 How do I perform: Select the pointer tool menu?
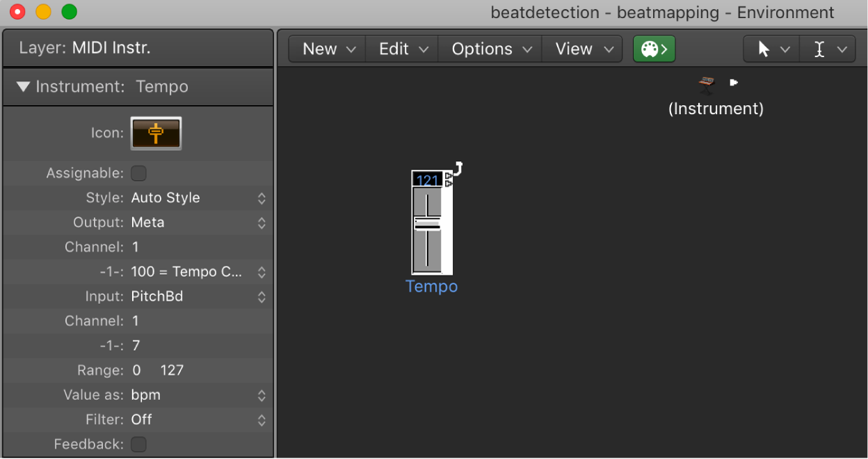pyautogui.click(x=771, y=49)
